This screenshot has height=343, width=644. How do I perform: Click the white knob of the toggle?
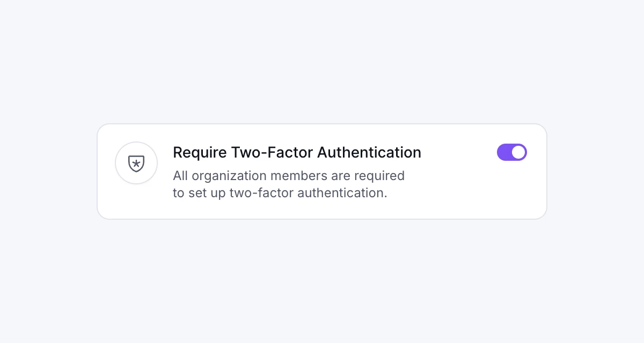(518, 152)
